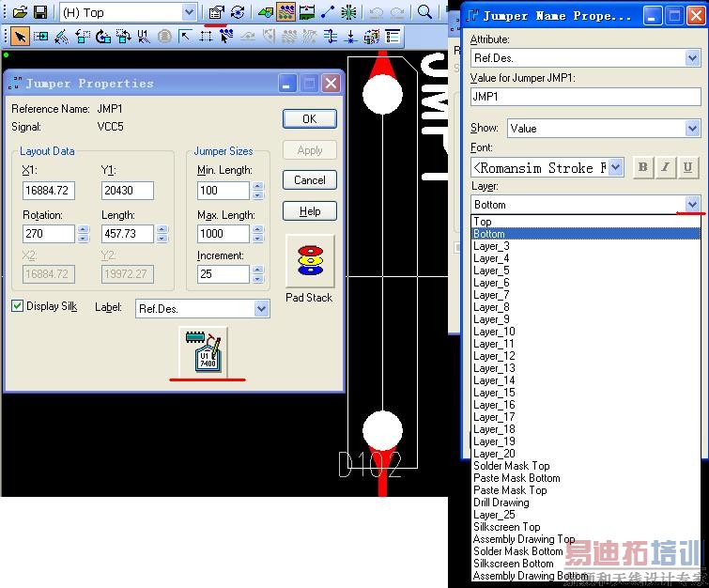The height and width of the screenshot is (588, 709).
Task: Click the Undo arrow icon
Action: 377,12
